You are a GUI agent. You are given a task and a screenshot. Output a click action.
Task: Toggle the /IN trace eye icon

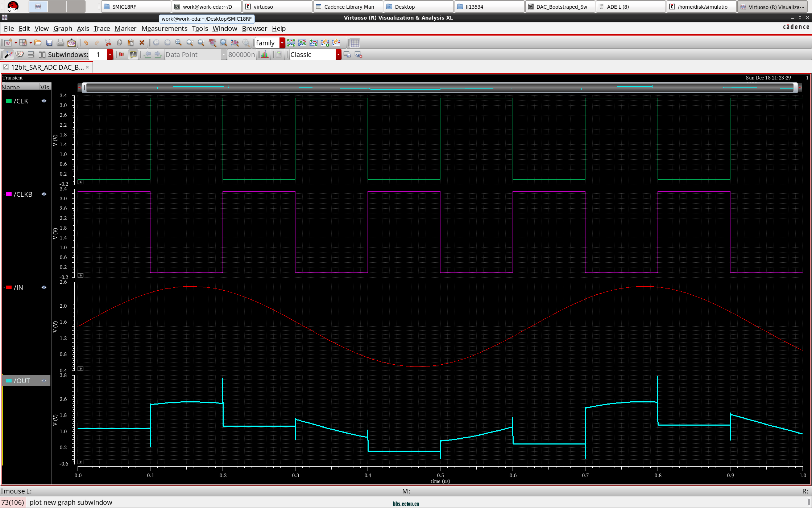(44, 288)
